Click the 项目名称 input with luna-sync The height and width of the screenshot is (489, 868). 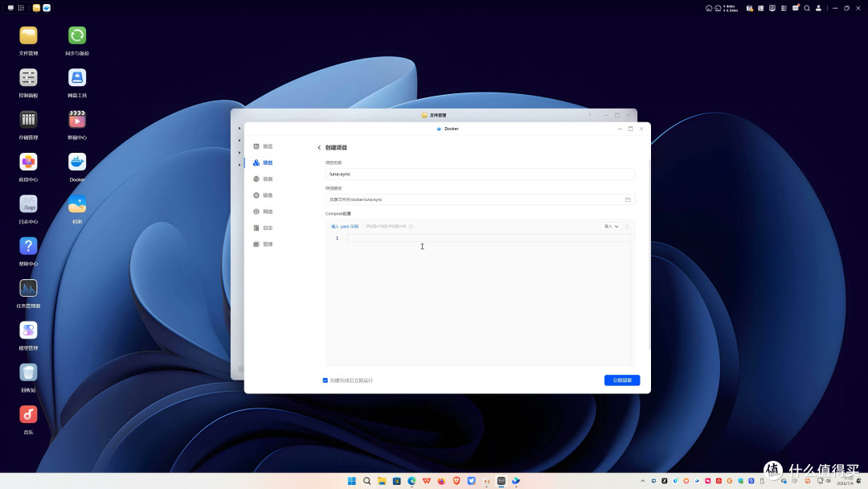click(x=480, y=174)
